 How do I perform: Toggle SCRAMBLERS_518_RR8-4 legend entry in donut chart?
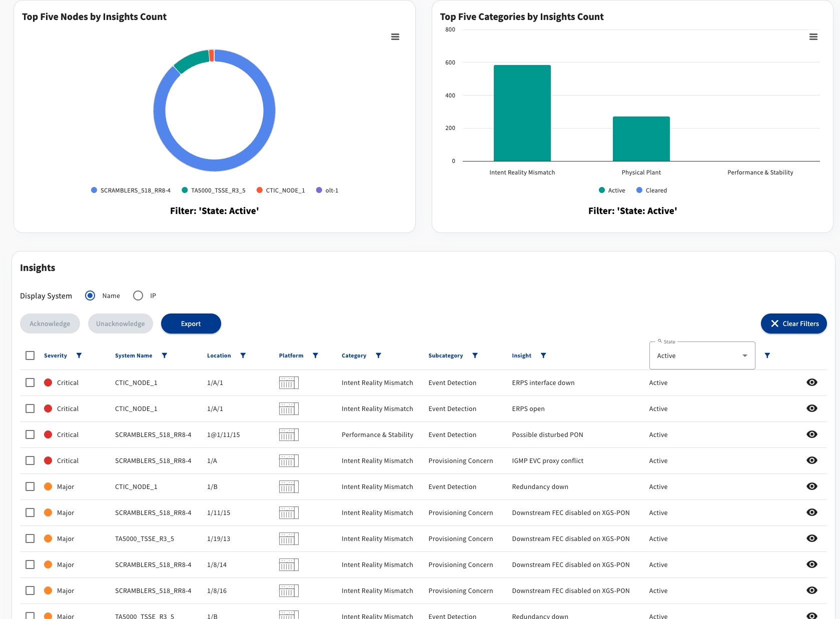131,190
